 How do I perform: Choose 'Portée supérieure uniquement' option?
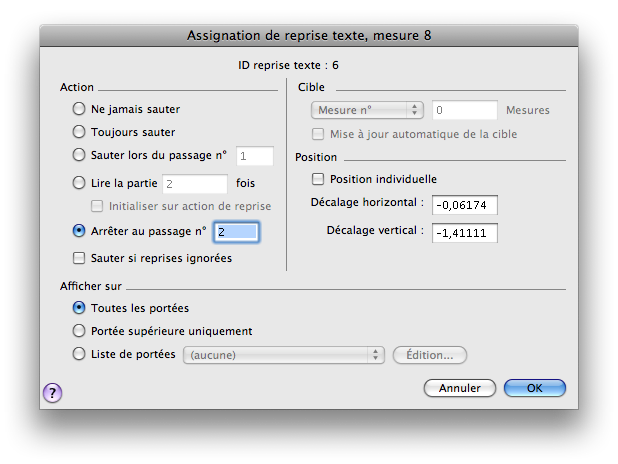[80, 331]
